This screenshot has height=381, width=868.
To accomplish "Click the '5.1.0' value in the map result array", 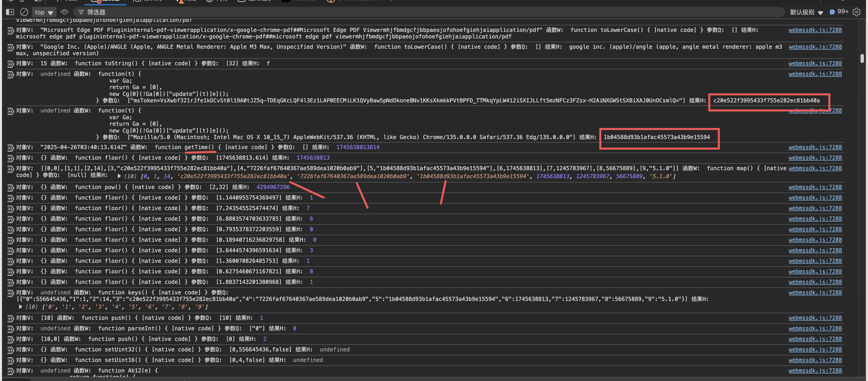I will point(661,176).
